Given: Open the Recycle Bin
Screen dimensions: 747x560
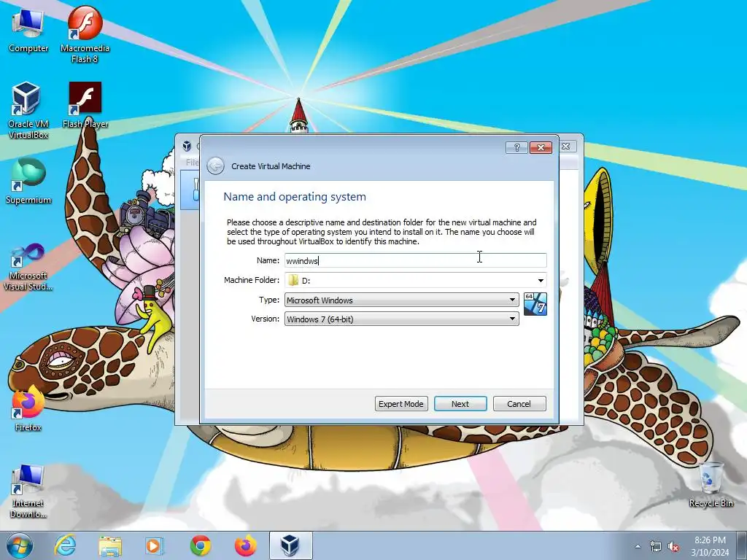Looking at the screenshot, I should [711, 484].
